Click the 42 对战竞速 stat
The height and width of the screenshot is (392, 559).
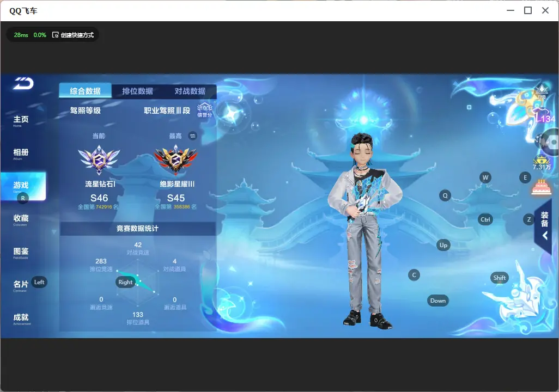138,248
